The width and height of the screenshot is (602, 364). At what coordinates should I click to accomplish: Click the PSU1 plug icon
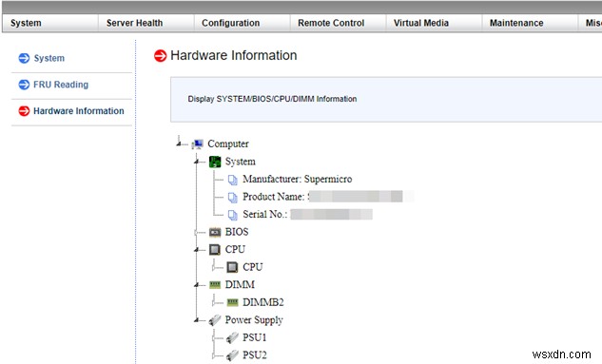232,337
